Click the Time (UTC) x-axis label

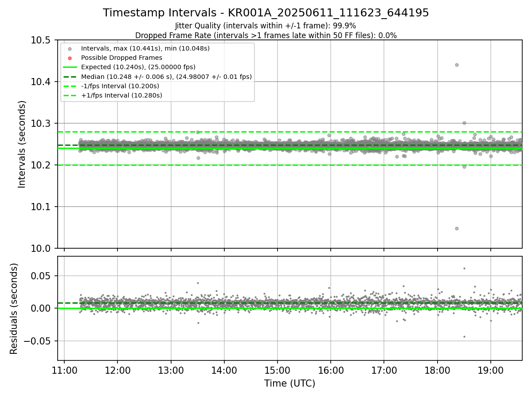pyautogui.click(x=289, y=383)
